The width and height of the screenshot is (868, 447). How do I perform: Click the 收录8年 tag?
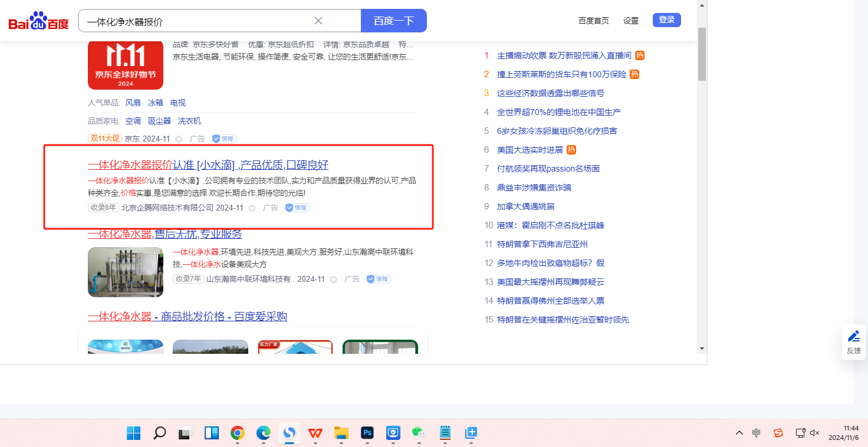[x=104, y=208]
